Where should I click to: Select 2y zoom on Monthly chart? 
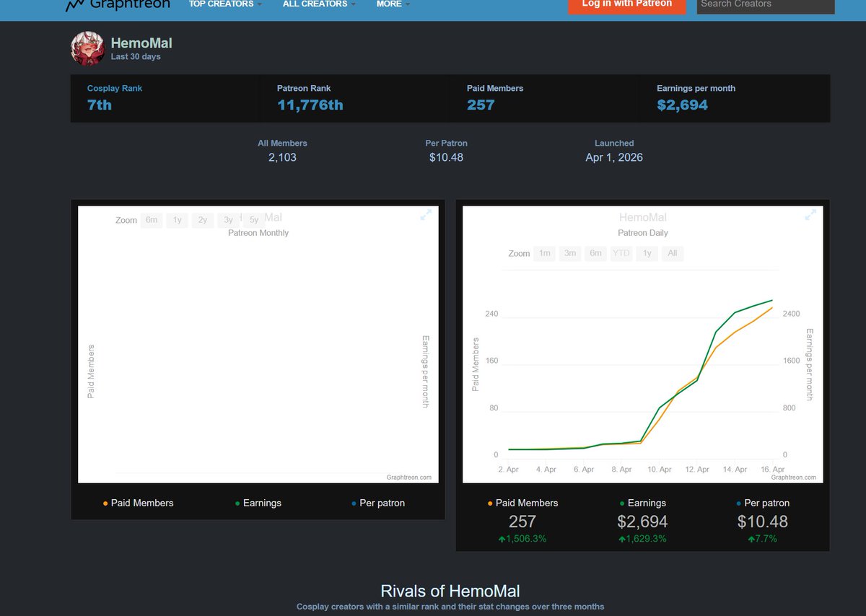[x=203, y=220]
